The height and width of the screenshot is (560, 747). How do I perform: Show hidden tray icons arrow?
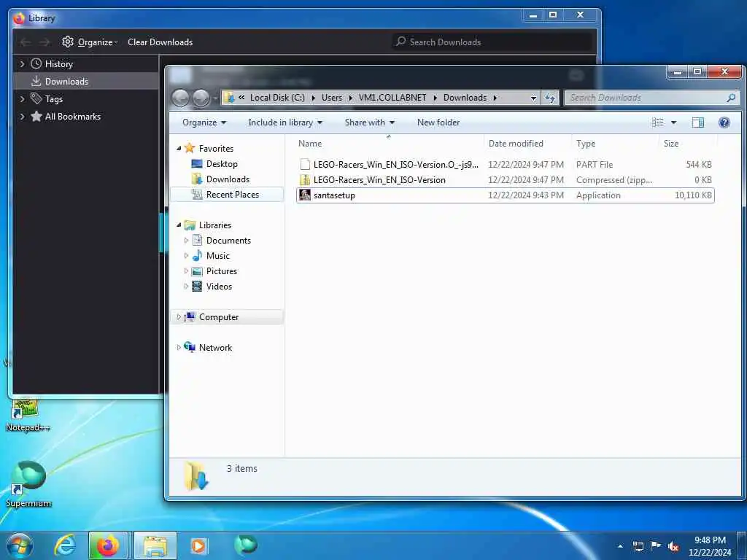(620, 546)
